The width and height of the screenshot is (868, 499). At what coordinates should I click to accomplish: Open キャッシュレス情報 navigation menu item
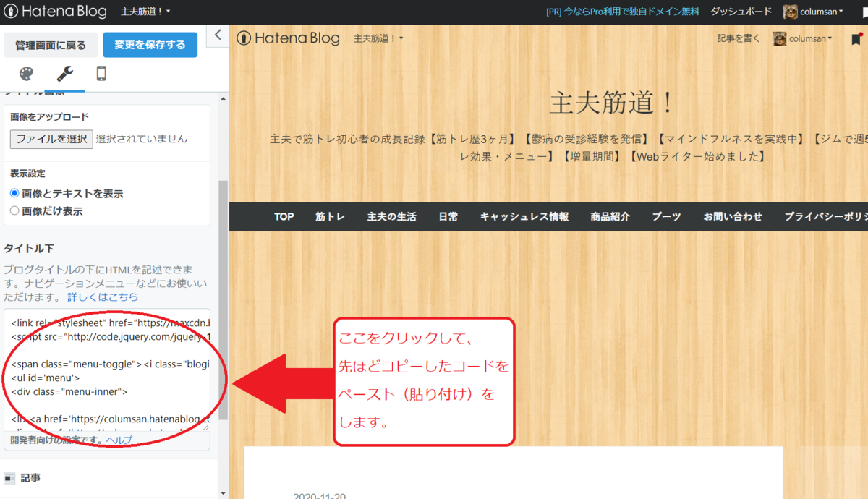pos(524,217)
